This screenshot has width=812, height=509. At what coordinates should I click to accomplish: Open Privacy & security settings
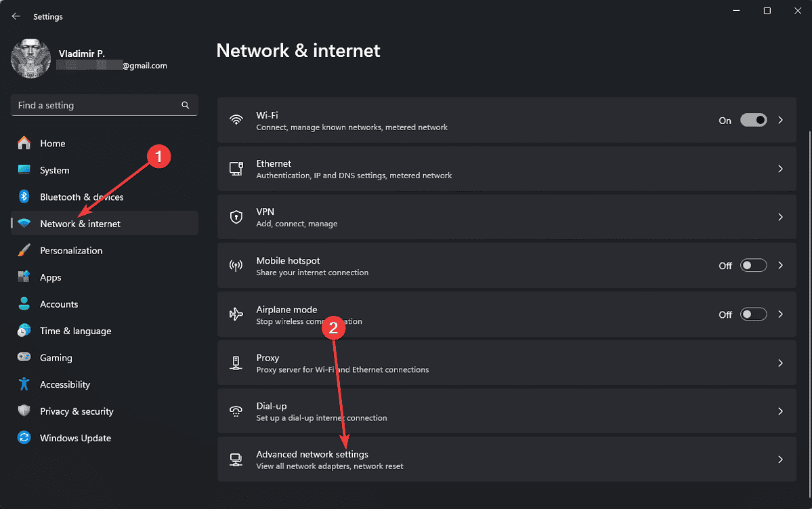pyautogui.click(x=104, y=411)
